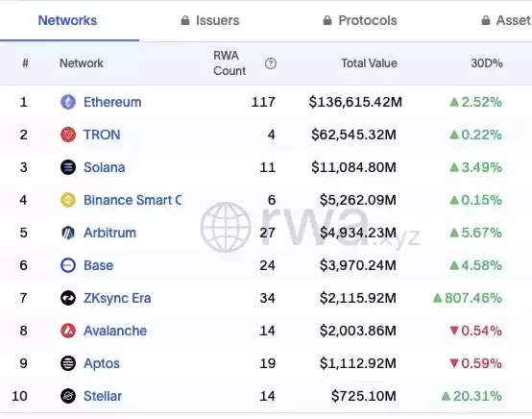Image resolution: width=532 pixels, height=419 pixels.
Task: Click the Avalanche red logo icon
Action: [68, 331]
